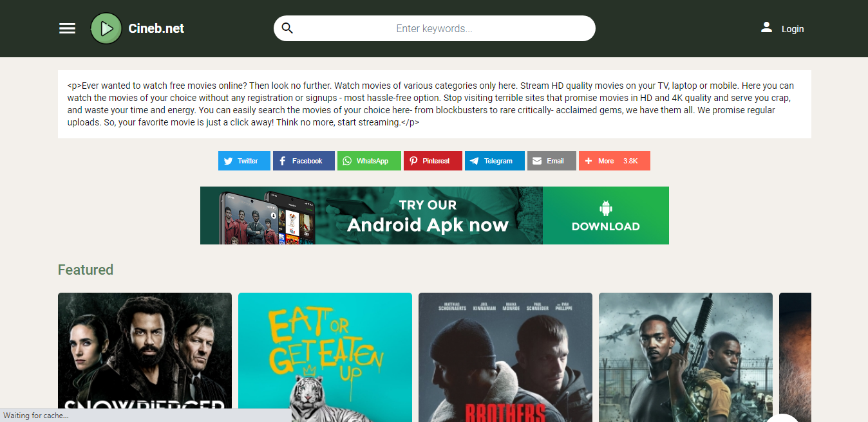Click the search magnifier icon

287,28
